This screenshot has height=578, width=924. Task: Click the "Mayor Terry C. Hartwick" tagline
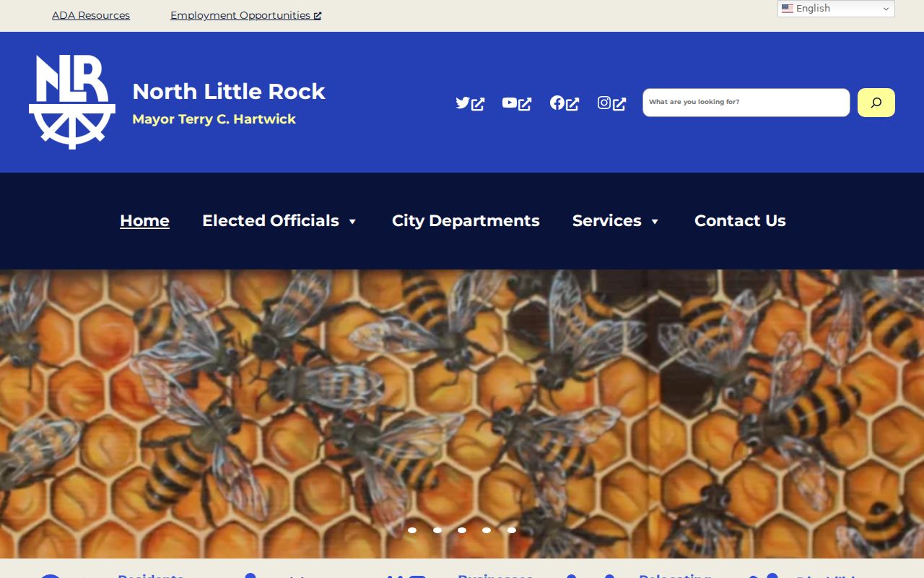point(214,119)
